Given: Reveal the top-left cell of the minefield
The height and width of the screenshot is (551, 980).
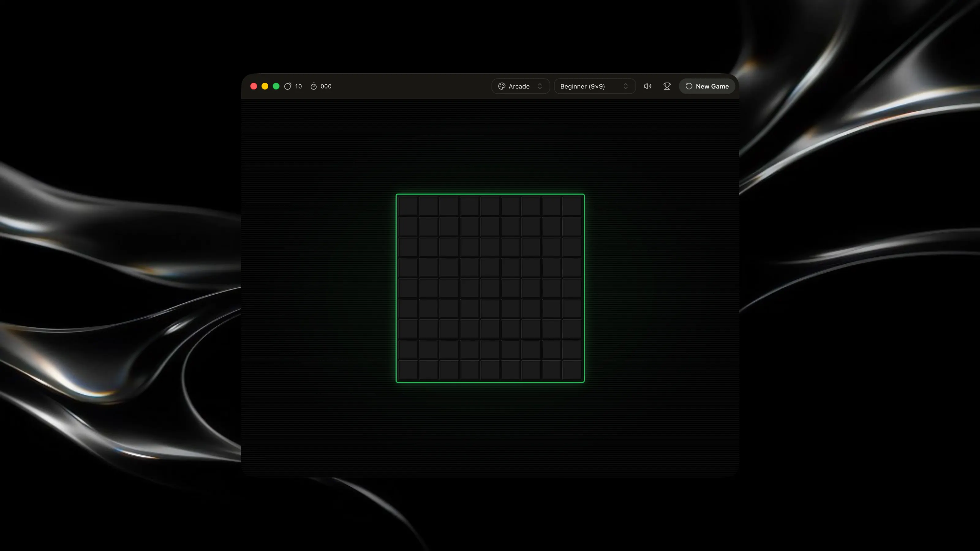Looking at the screenshot, I should tap(408, 206).
